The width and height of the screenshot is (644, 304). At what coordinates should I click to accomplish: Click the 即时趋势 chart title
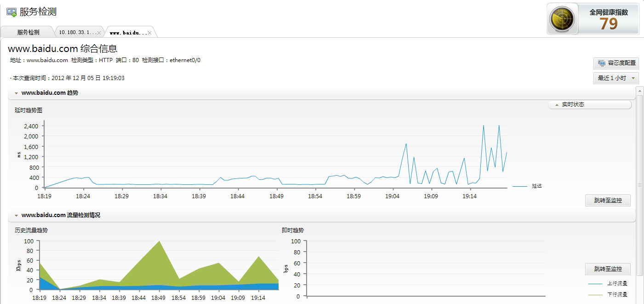(x=293, y=230)
